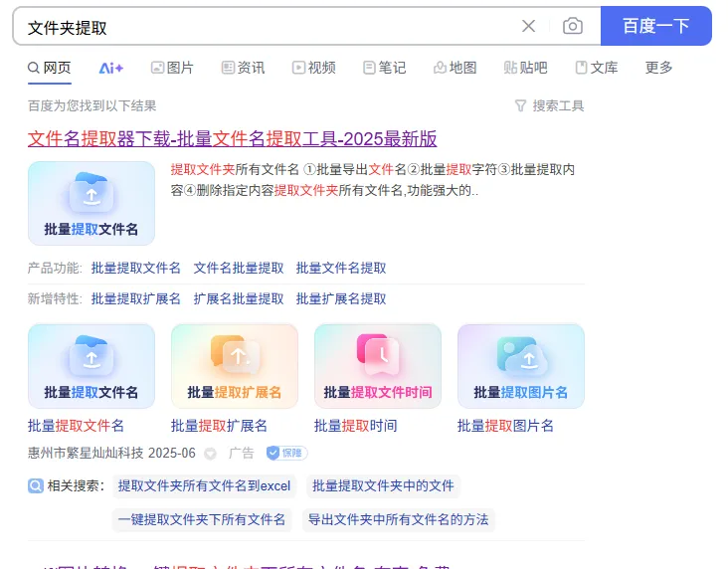This screenshot has width=728, height=569.
Task: Open the pink 批量提取文件时间 card
Action: tap(378, 366)
